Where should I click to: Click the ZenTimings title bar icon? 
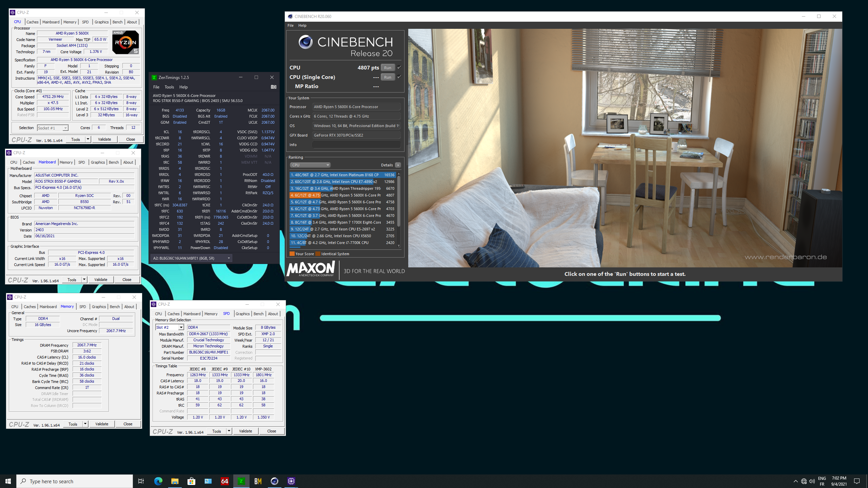click(154, 78)
